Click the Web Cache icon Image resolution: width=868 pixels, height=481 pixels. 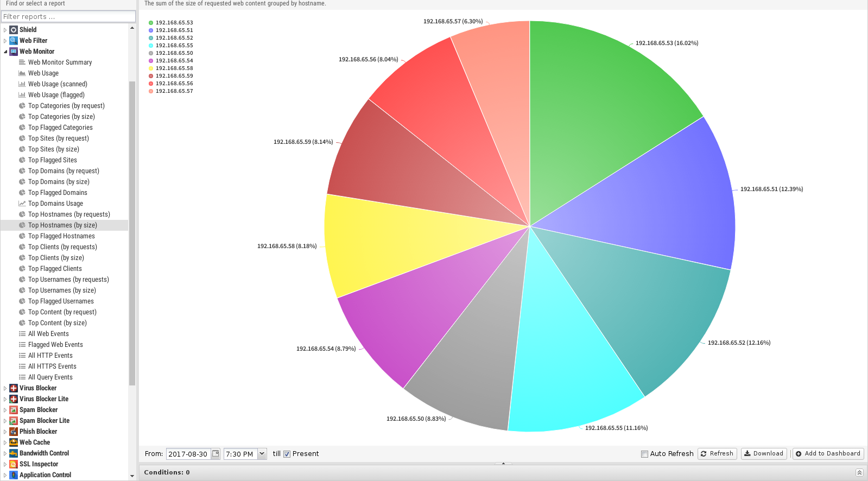pos(14,442)
